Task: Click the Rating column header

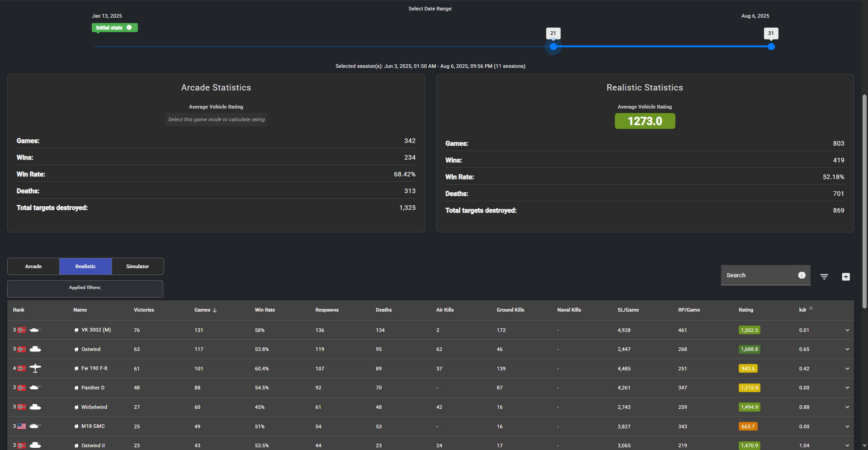Action: 746,310
